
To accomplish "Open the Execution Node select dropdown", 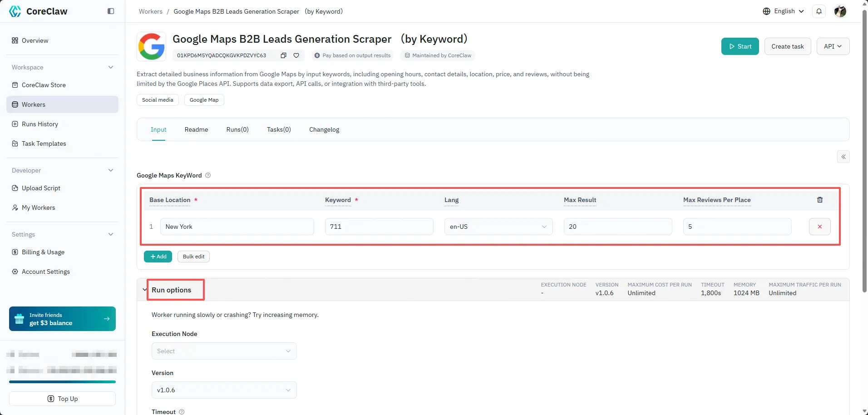I will (224, 351).
